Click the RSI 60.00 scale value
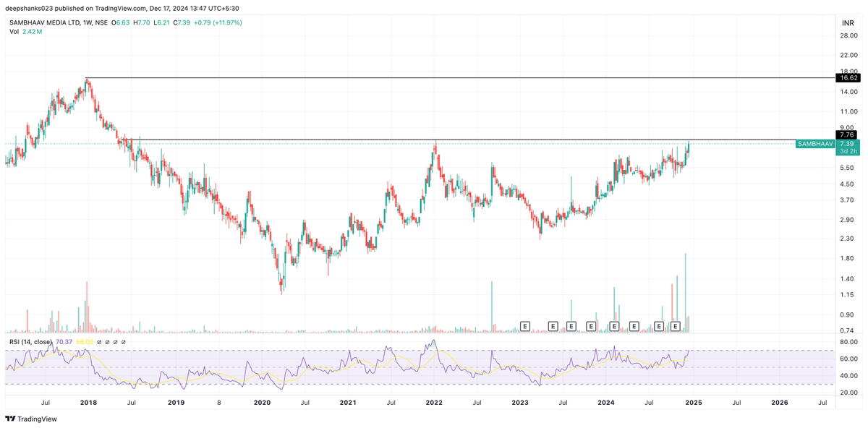This screenshot has width=868, height=428. click(x=848, y=359)
